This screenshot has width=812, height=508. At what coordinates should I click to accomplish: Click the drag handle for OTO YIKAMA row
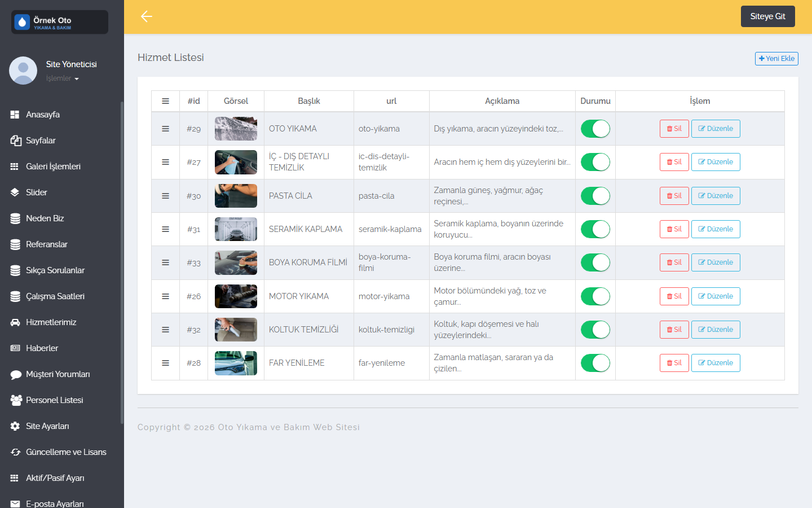[165, 129]
